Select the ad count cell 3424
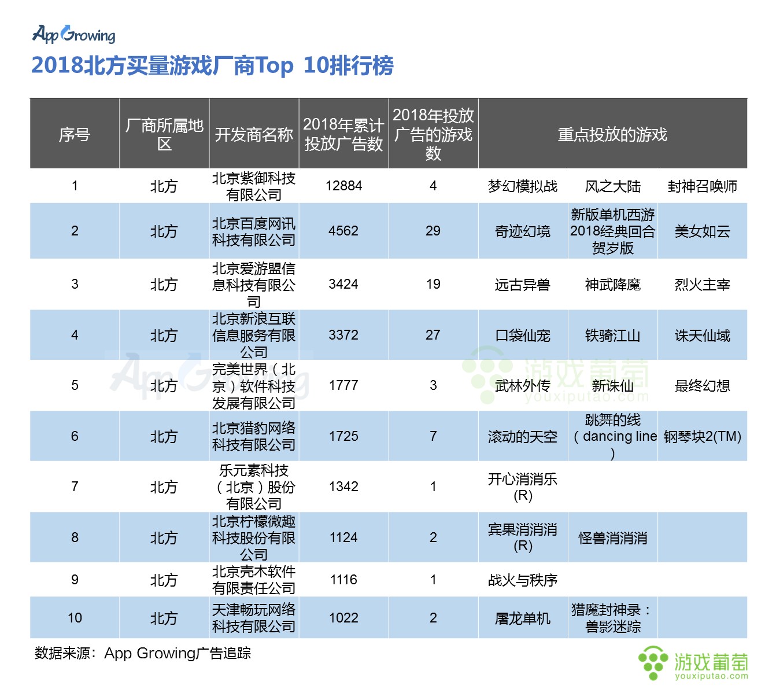 [x=343, y=285]
